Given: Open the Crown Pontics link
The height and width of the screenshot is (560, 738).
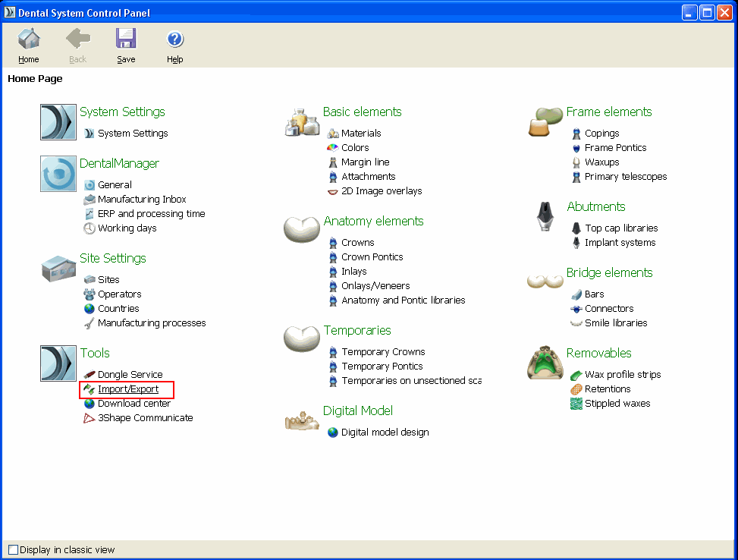Looking at the screenshot, I should pyautogui.click(x=372, y=257).
